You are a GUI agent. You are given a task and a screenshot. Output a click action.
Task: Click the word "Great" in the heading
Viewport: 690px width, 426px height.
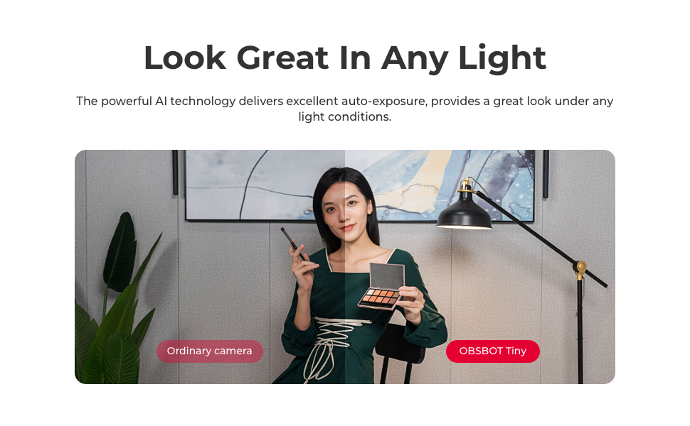[x=283, y=58]
